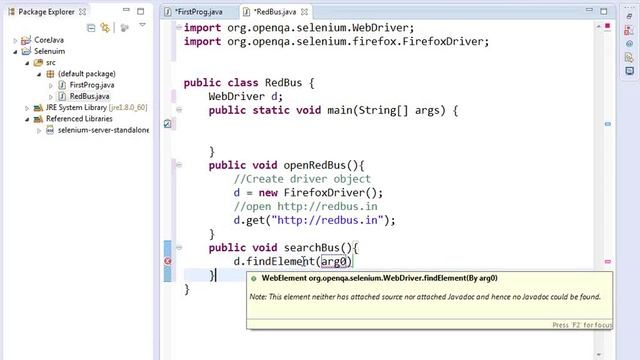Minimize the Package Explorer panel
This screenshot has width=640, height=360.
tap(126, 10)
